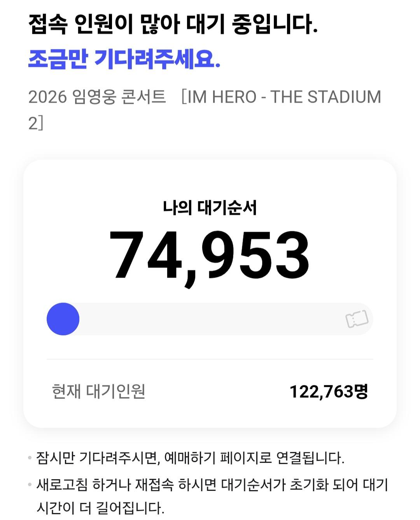Image resolution: width=420 pixels, height=520 pixels.
Task: Click the ticket icon at progress bar end
Action: pyautogui.click(x=357, y=319)
